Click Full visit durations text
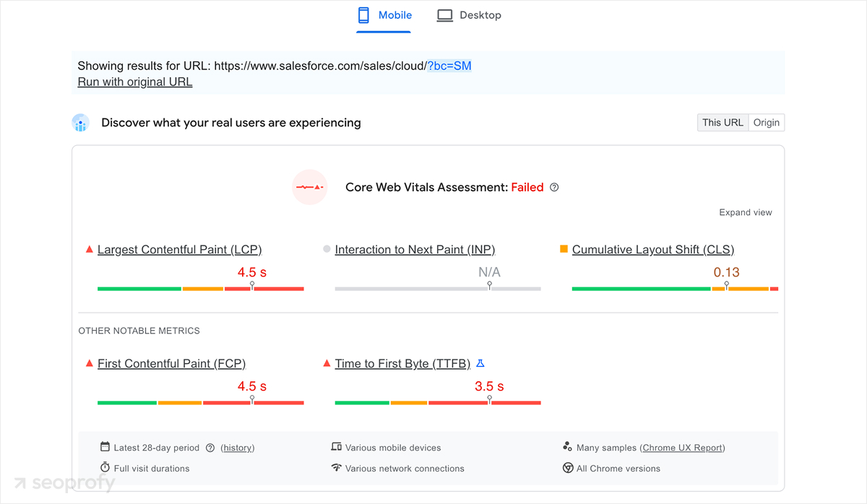This screenshot has height=504, width=867. pos(152,469)
